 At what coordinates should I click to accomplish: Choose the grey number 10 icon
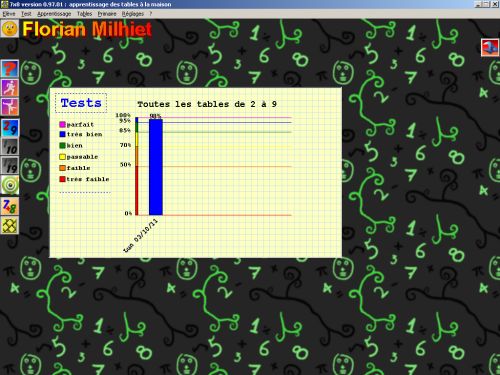10,147
